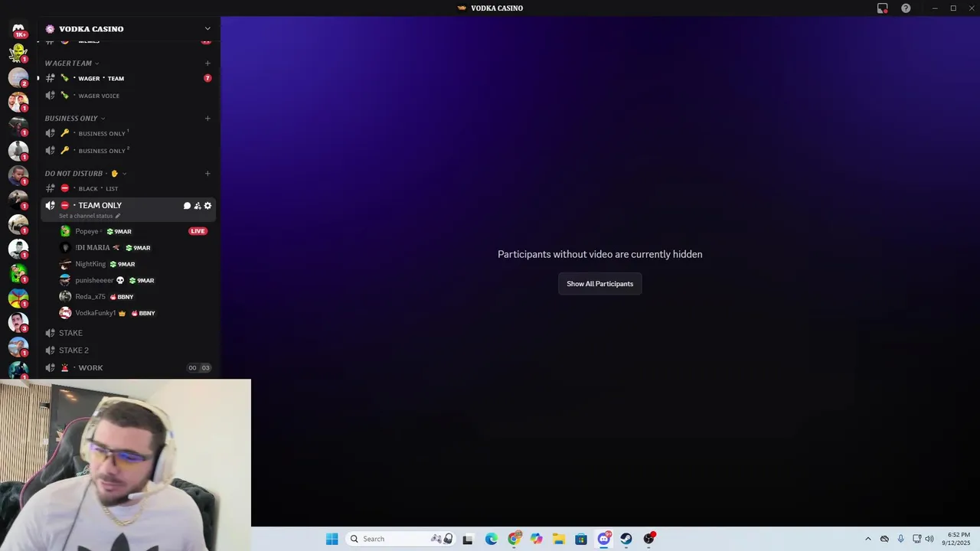980x551 pixels.
Task: Open Windows Start menu
Action: coord(332,539)
